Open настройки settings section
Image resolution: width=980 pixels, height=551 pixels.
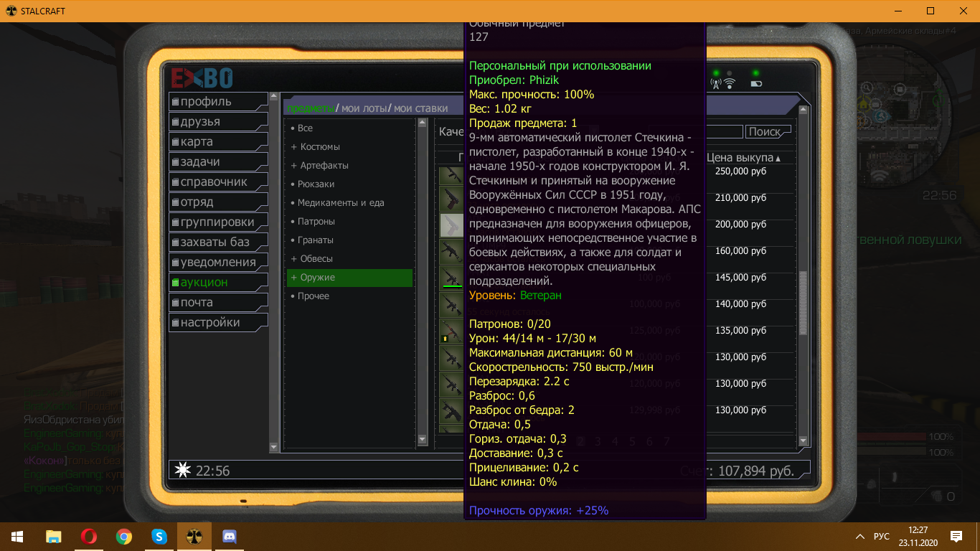218,322
